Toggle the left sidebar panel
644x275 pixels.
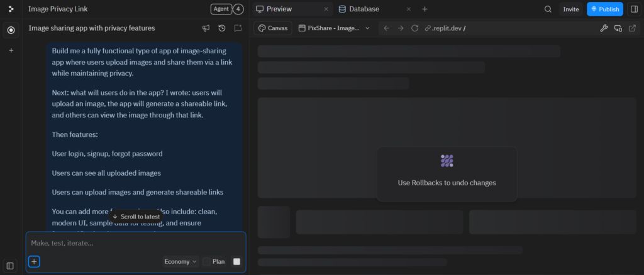(10, 266)
